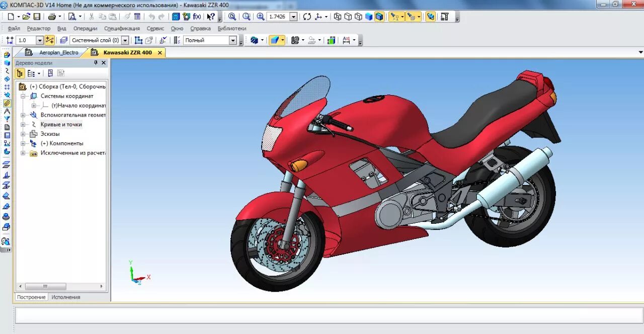
Task: Toggle the snap points button beside step field
Action: pos(50,40)
